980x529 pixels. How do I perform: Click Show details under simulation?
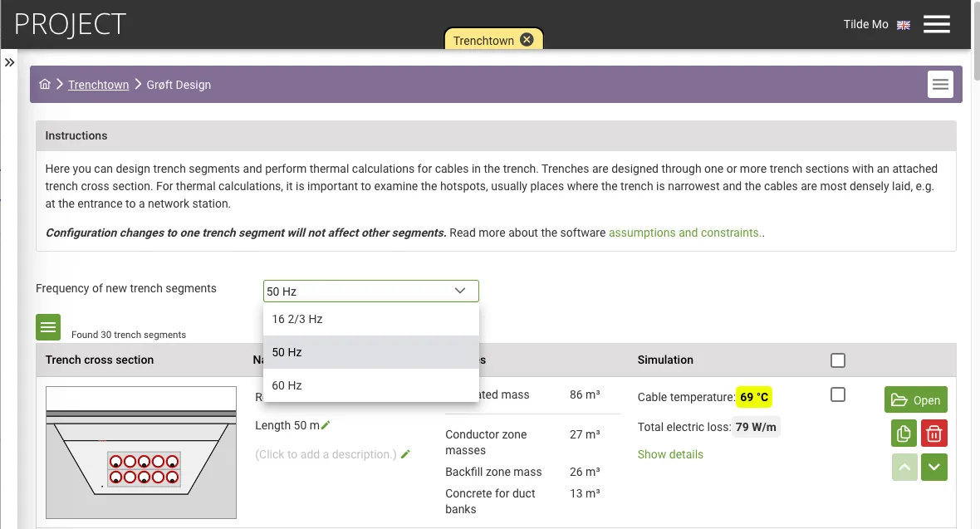tap(670, 454)
